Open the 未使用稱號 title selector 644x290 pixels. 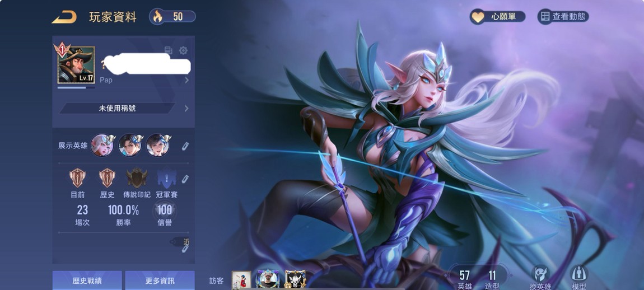pos(117,109)
